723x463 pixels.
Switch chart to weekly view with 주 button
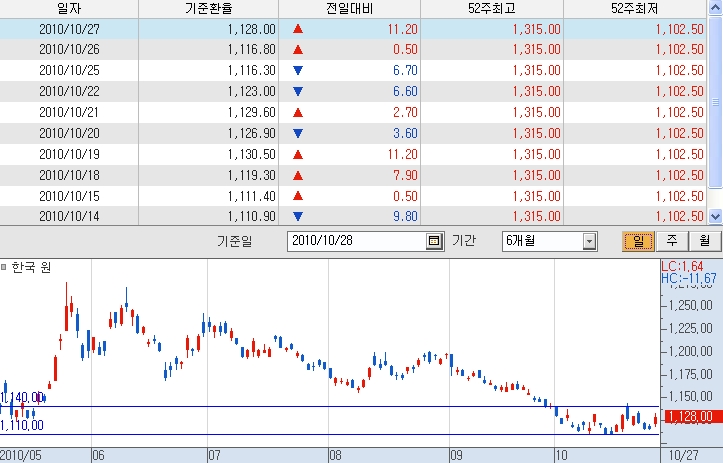671,241
